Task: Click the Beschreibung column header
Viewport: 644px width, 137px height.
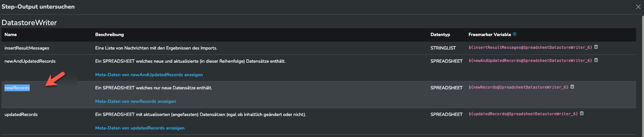Action: [x=109, y=35]
